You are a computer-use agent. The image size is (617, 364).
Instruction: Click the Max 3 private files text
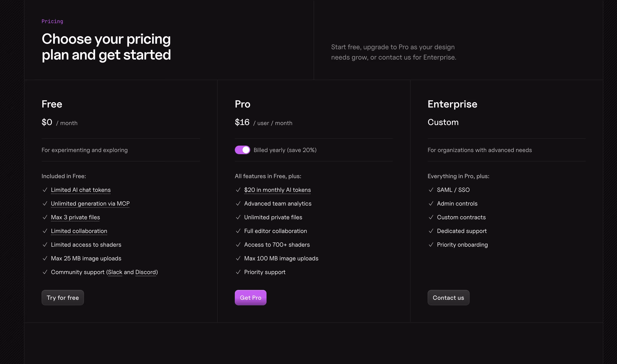[75, 217]
